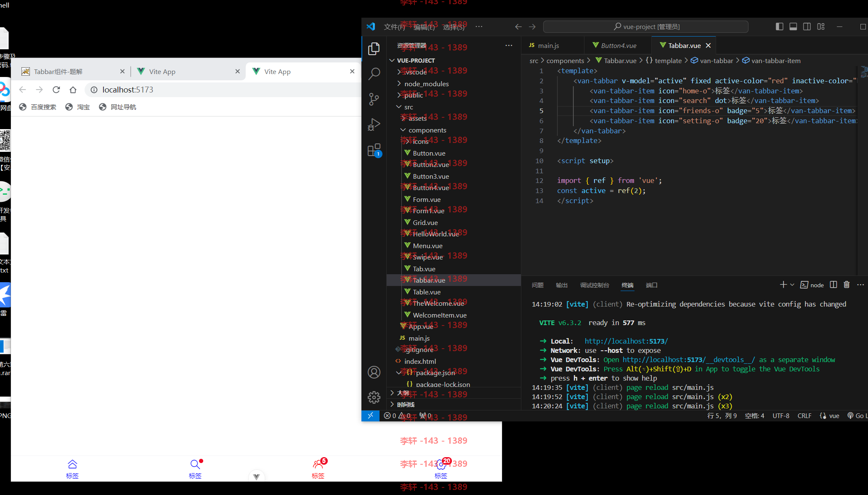
Task: Click 百度搜索 bookmark
Action: coord(37,107)
